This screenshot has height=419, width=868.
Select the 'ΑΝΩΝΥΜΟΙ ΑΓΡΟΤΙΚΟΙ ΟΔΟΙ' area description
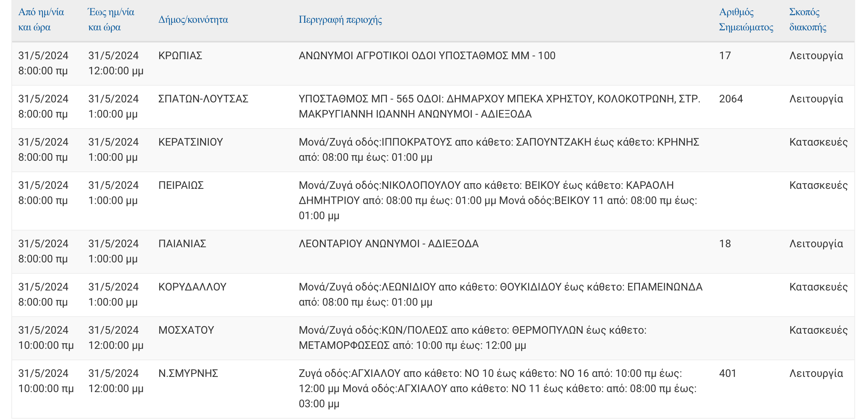(427, 56)
